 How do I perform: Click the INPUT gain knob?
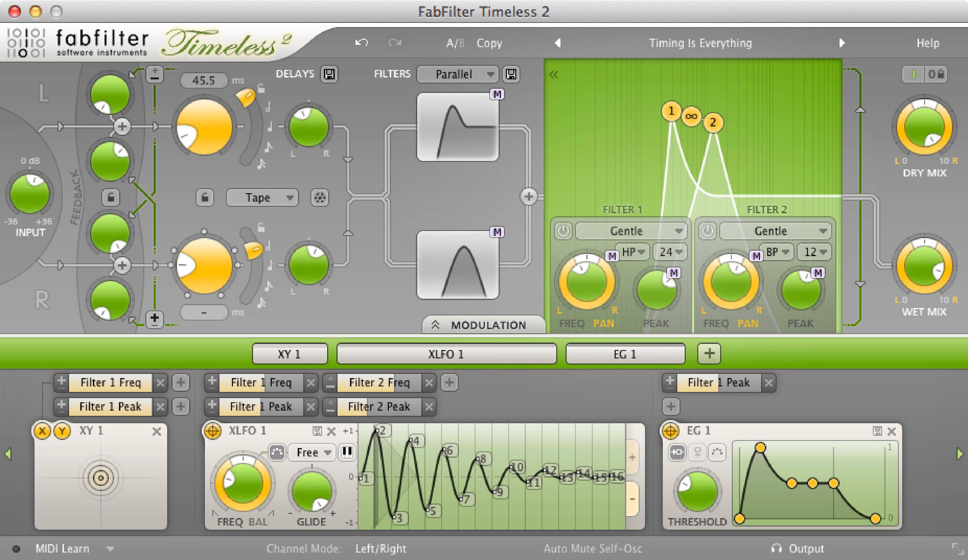pyautogui.click(x=30, y=194)
